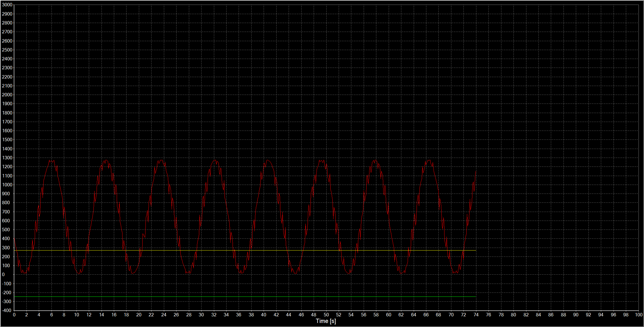Click the '2000' Y-axis tick label
The width and height of the screenshot is (644, 327).
tap(7, 95)
